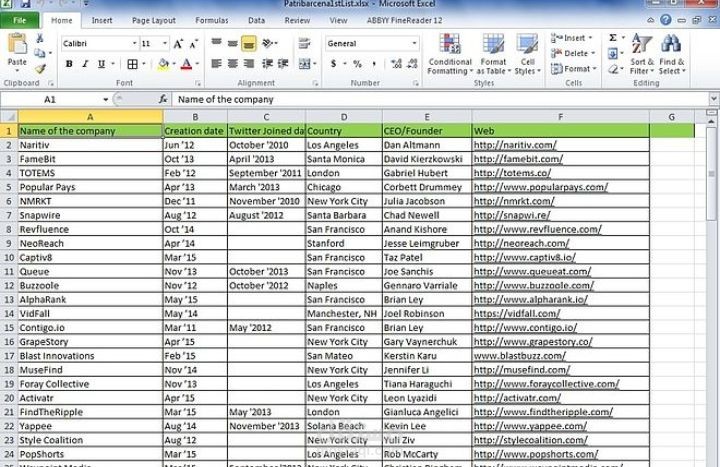Set Middle Align vertical alignment
Image resolution: width=720 pixels, height=467 pixels.
[x=233, y=43]
